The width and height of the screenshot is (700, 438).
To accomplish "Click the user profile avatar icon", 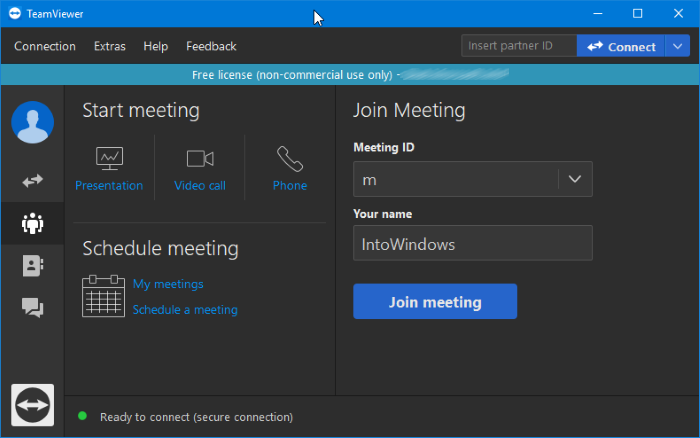I will point(32,123).
